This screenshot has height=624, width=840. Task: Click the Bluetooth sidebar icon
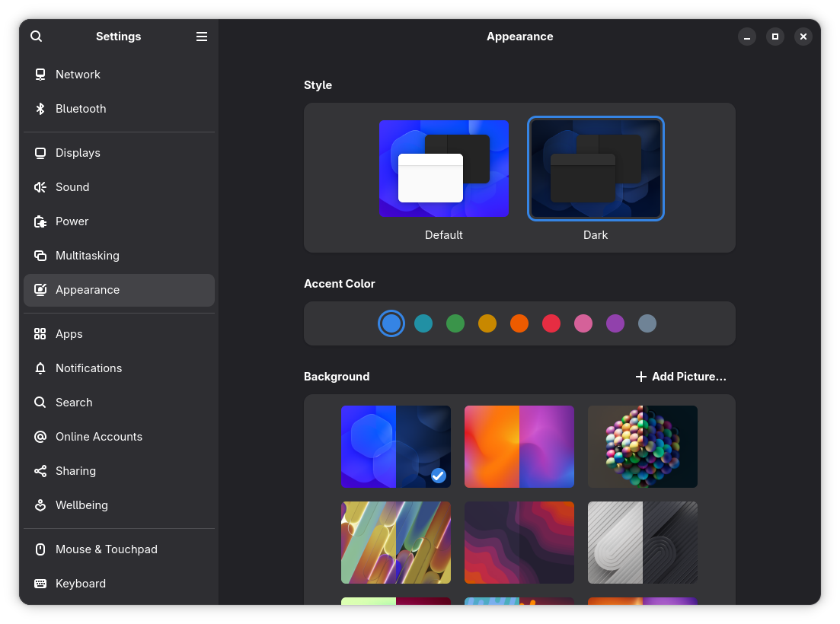(40, 109)
